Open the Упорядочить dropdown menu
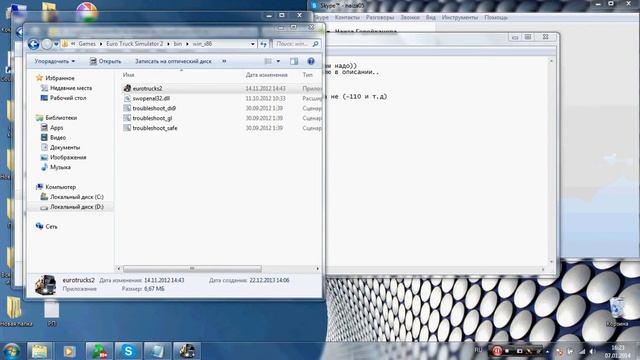This screenshot has height=360, width=640. point(55,61)
